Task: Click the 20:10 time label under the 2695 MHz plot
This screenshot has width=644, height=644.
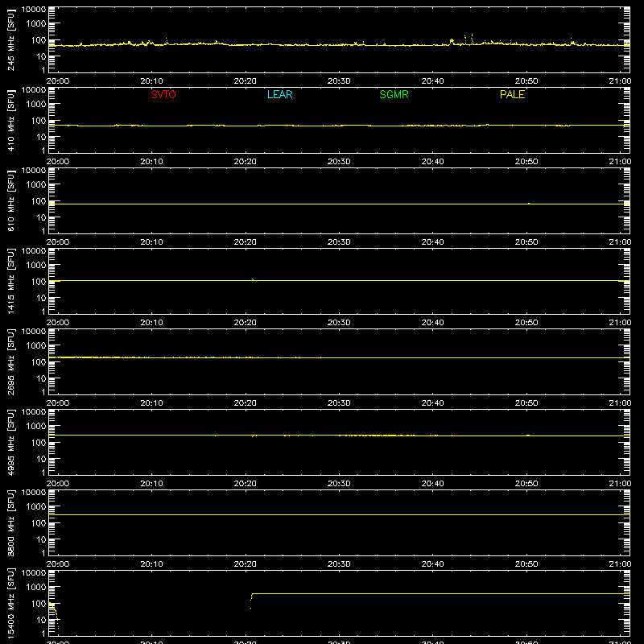Action: [151, 403]
